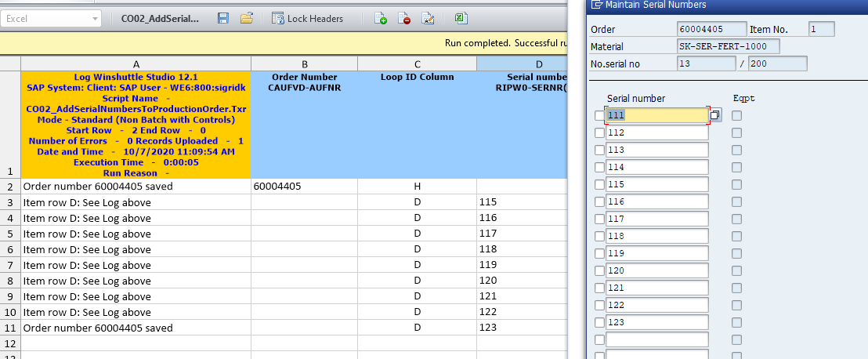Select column D header
Screen dimensions: 868x359
522,63
